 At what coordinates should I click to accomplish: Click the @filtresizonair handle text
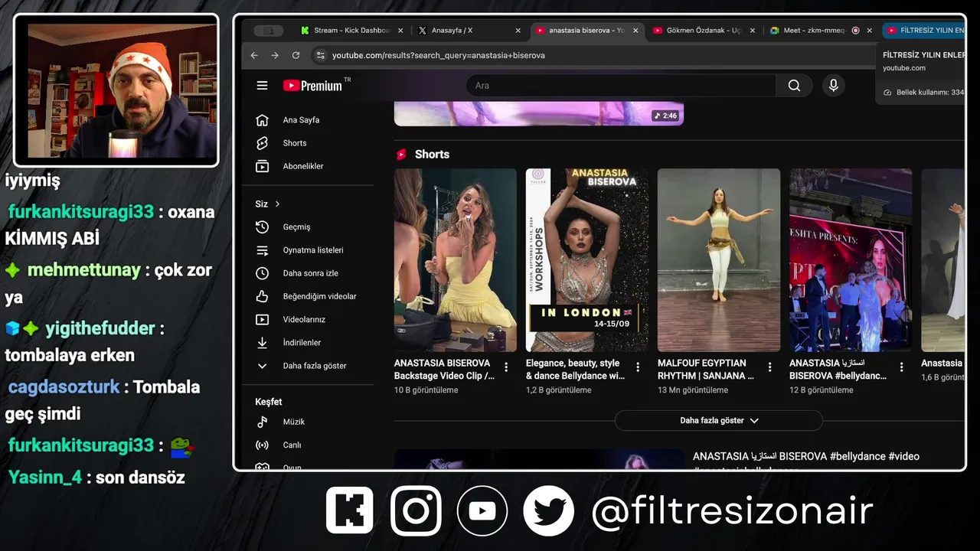(732, 511)
